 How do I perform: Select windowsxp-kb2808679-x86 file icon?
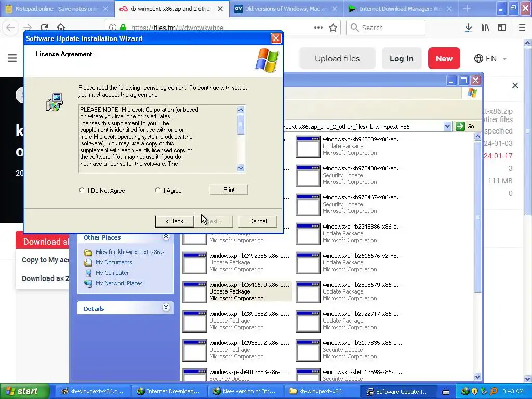point(308,292)
